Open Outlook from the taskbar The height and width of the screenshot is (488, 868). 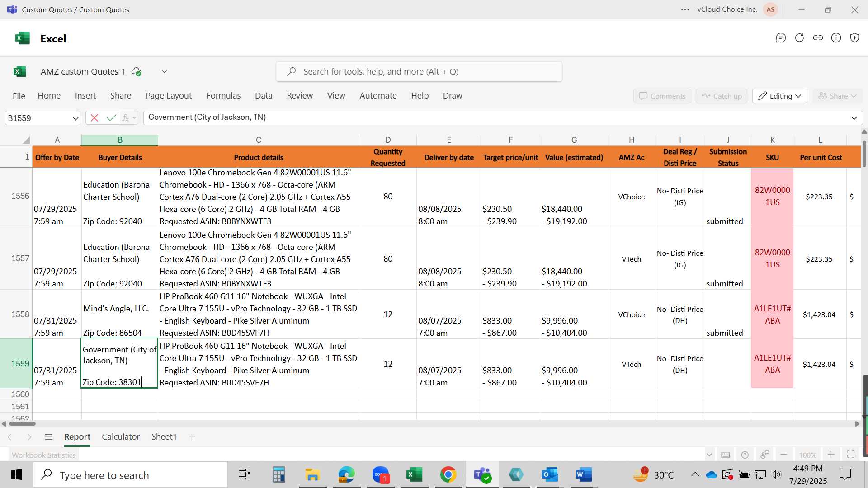coord(550,475)
